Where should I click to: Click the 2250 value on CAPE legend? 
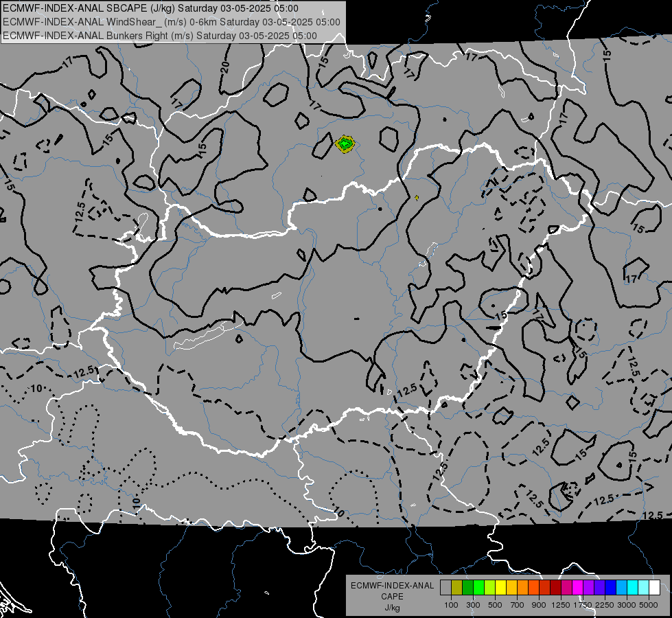pos(605,605)
